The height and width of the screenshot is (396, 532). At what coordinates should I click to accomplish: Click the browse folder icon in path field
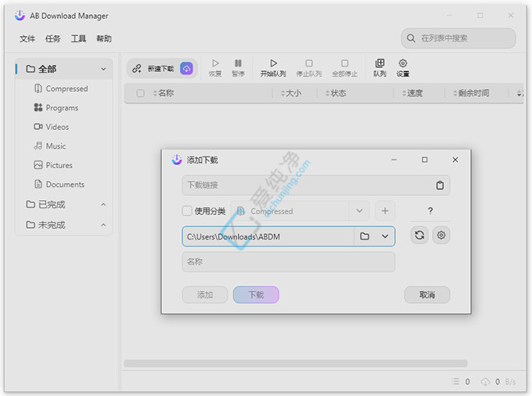pyautogui.click(x=365, y=236)
